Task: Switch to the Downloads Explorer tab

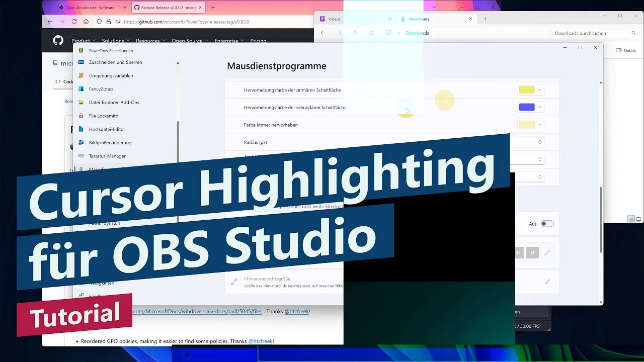Action: coord(436,19)
